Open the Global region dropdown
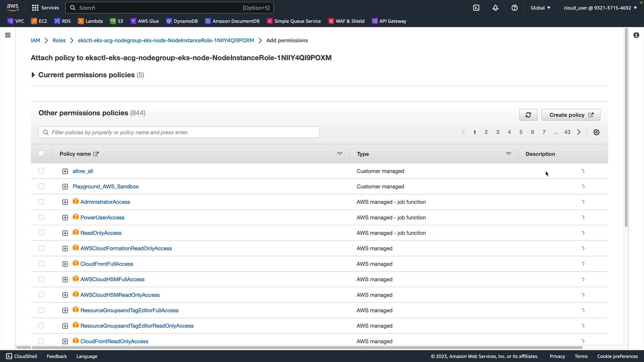 (540, 8)
